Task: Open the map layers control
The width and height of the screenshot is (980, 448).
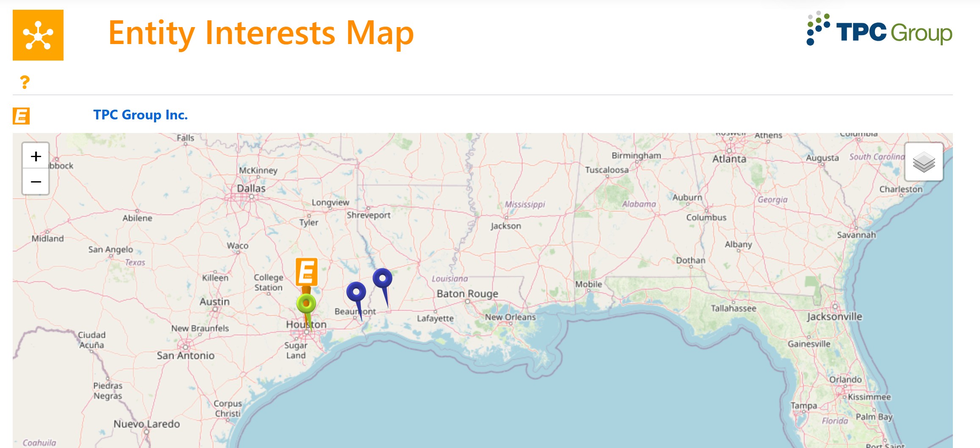Action: [924, 162]
